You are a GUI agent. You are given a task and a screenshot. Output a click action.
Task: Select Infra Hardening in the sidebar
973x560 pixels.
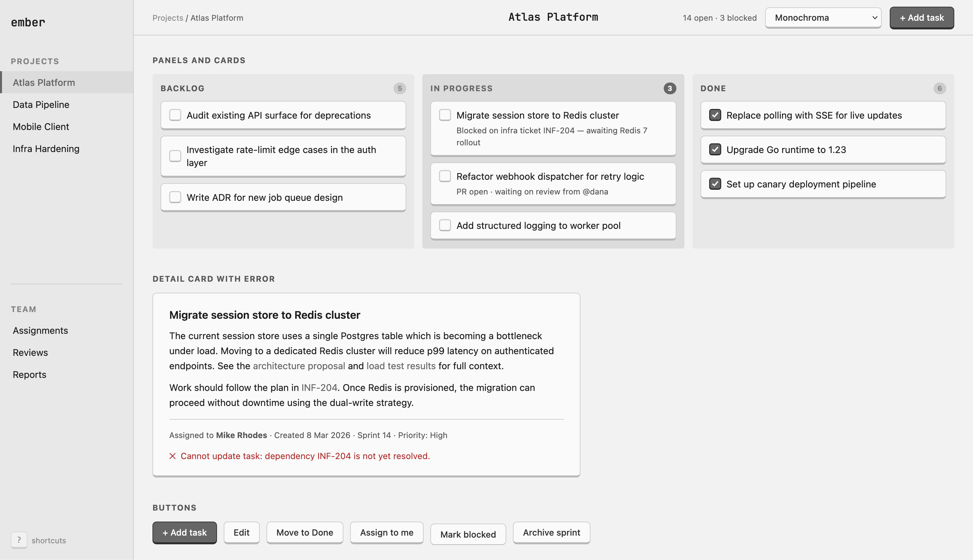[x=46, y=149]
